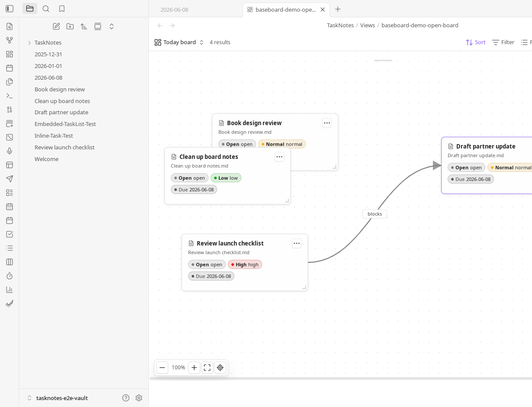Zoom out the board with minus
The image size is (532, 407).
click(162, 368)
